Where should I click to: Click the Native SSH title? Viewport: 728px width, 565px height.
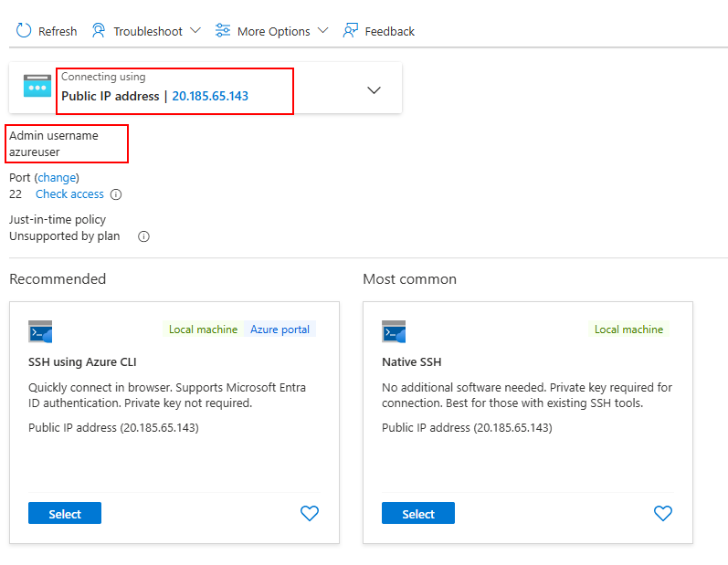411,361
